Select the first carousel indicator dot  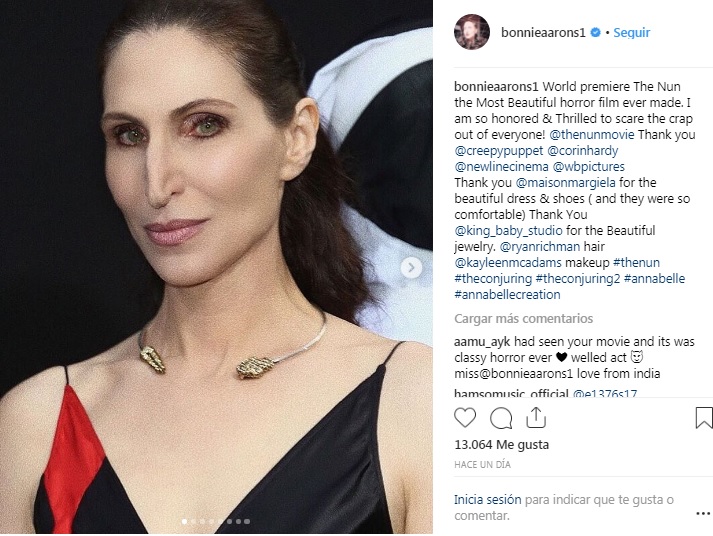tap(184, 521)
